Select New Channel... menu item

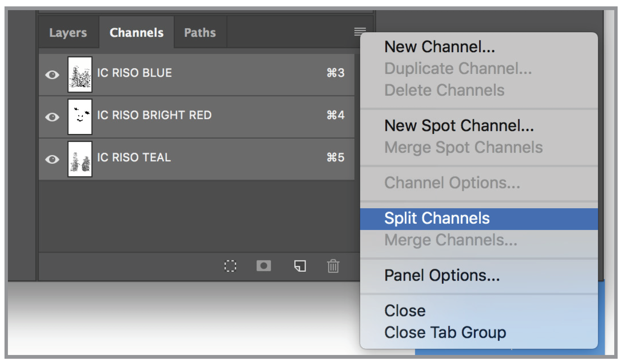pos(440,47)
